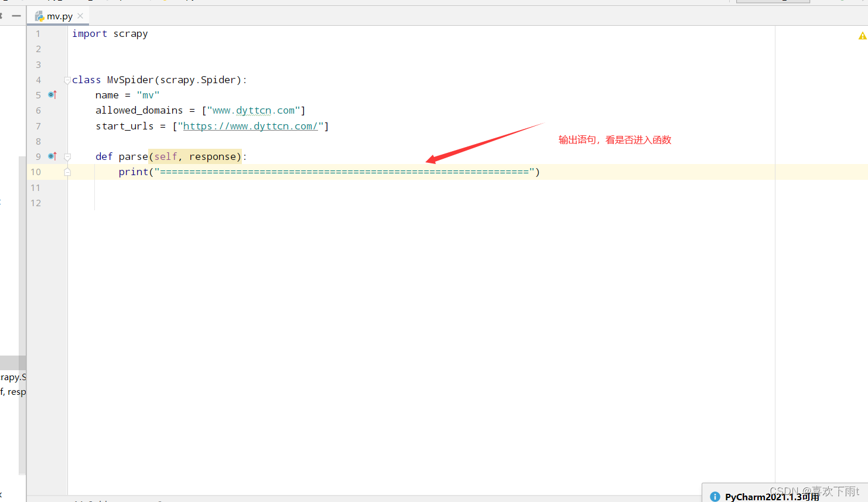Click line number 1 in the gutter
Screen dimensions: 868x502
click(x=38, y=33)
